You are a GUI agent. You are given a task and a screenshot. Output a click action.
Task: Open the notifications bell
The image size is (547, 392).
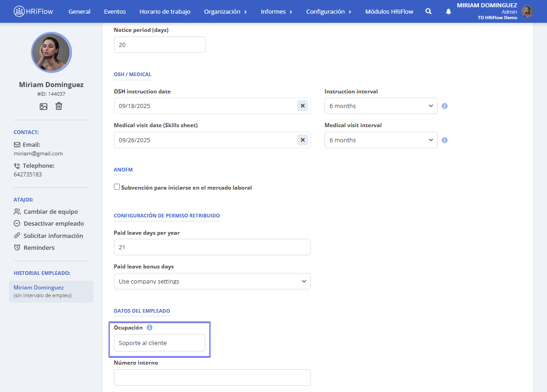tap(449, 11)
